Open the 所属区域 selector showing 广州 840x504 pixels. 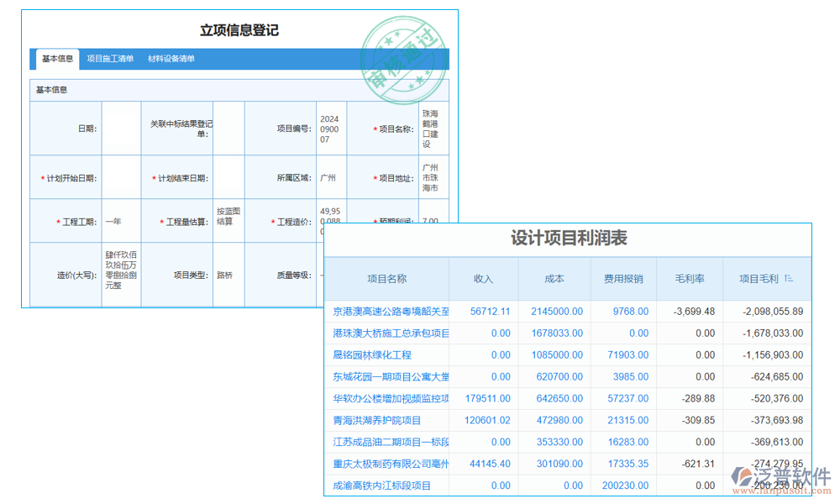[x=331, y=176]
